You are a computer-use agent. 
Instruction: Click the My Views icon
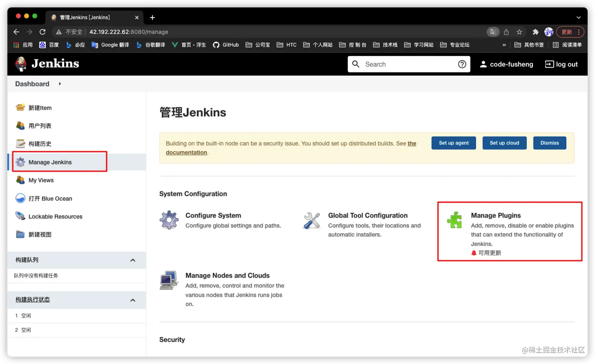tap(20, 180)
